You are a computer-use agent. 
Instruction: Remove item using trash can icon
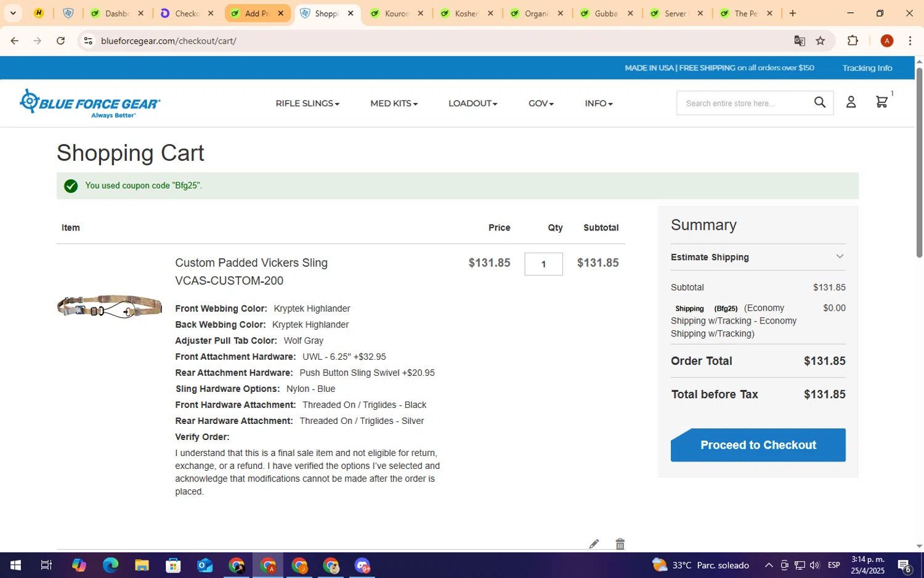(620, 543)
